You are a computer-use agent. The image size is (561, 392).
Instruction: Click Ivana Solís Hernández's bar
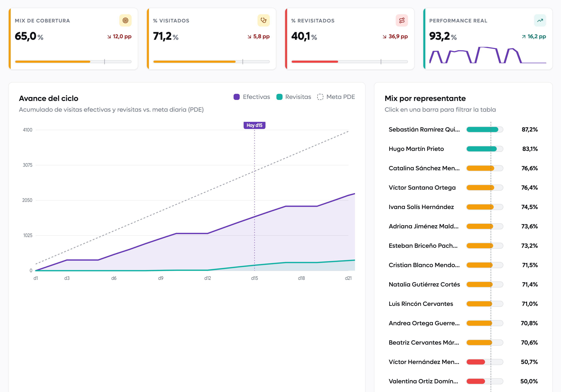[x=485, y=207]
